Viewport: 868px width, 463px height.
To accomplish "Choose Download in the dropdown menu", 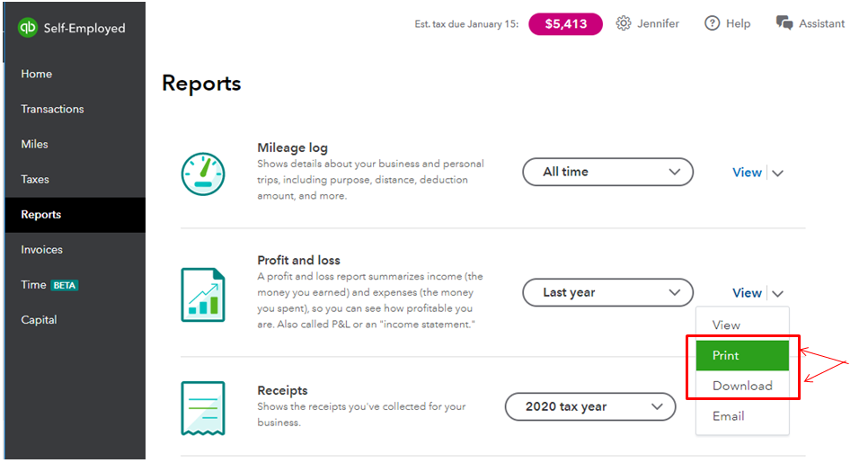I will click(x=742, y=386).
